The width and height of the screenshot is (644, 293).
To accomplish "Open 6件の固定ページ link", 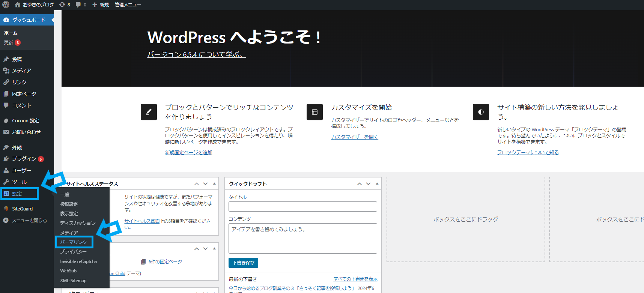I will coord(165,262).
